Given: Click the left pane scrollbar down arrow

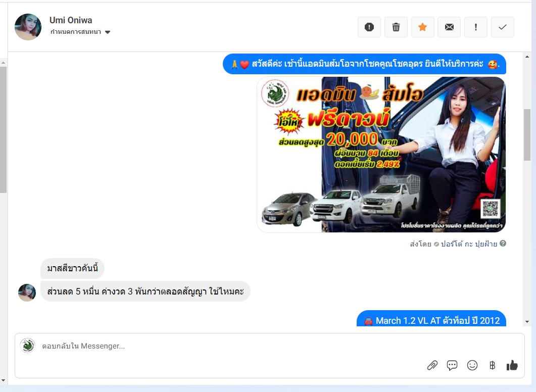Looking at the screenshot, I should point(3,380).
